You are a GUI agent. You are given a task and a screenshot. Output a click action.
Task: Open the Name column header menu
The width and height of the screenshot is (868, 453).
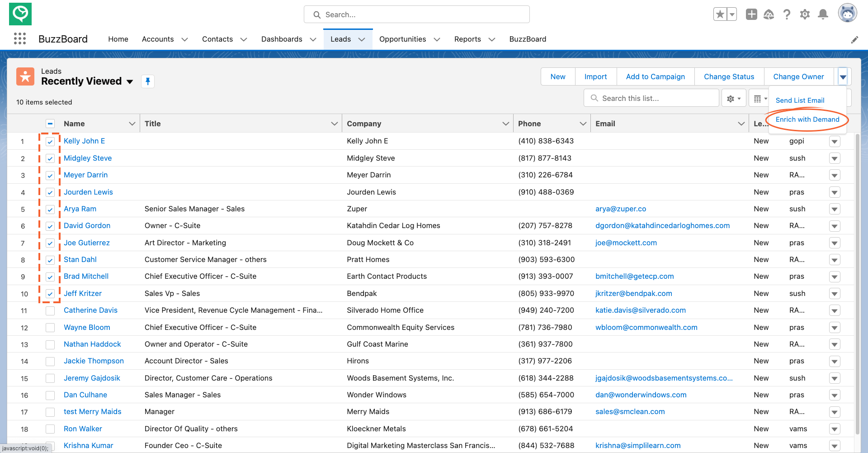(x=132, y=124)
